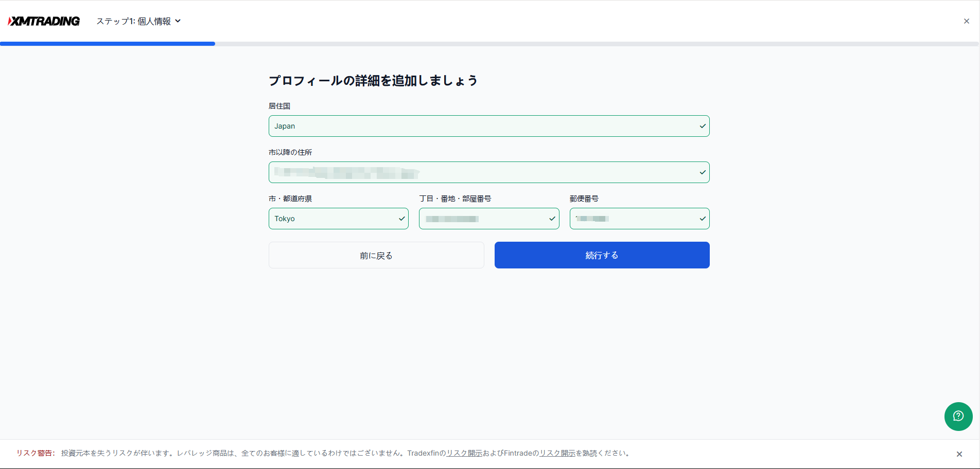Viewport: 980px width, 469px height.
Task: Open the 居住国 country selector showing Japan
Action: [479, 126]
